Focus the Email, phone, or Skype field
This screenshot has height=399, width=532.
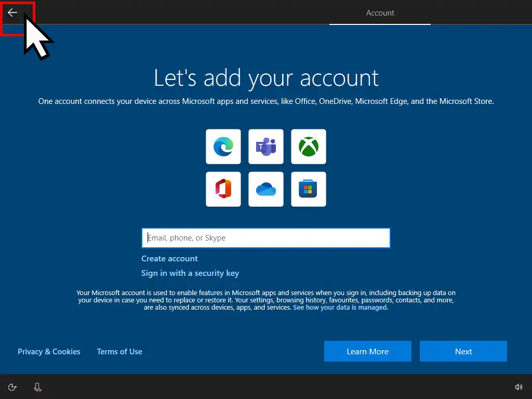click(265, 238)
